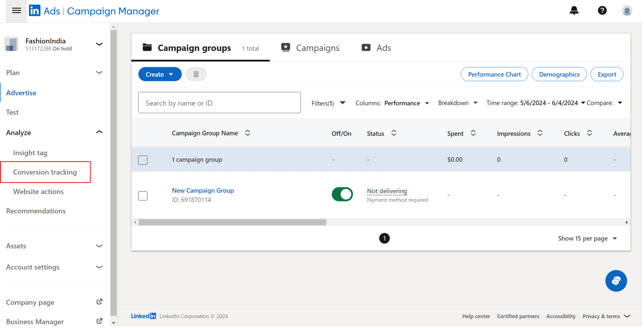Open Company page link in sidebar
644x328 pixels.
coord(30,302)
